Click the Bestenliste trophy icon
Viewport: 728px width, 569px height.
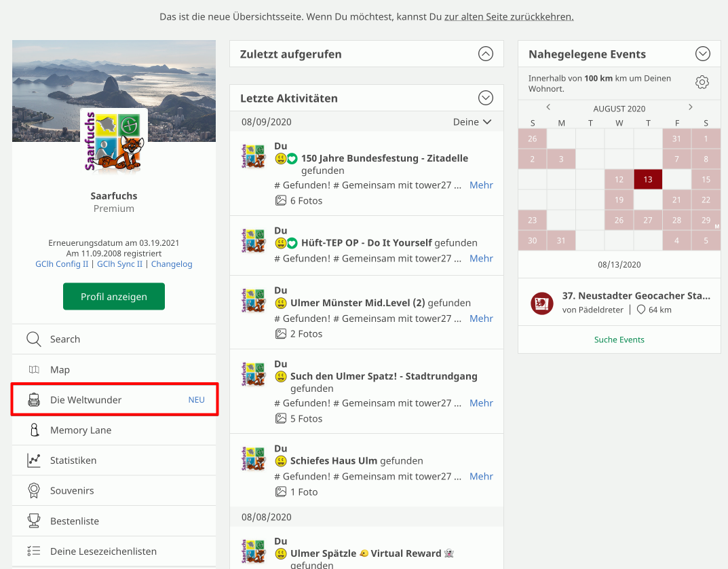pos(34,521)
